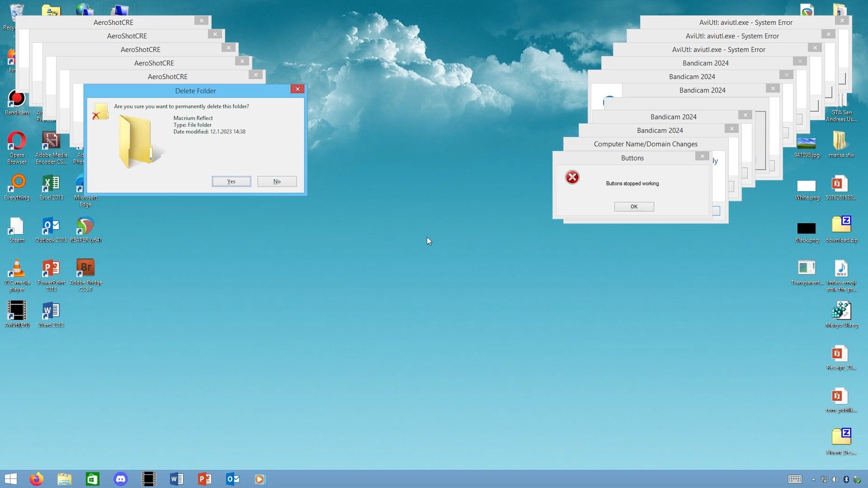
Task: Select the REAPER (x64) desktop icon
Action: [85, 230]
